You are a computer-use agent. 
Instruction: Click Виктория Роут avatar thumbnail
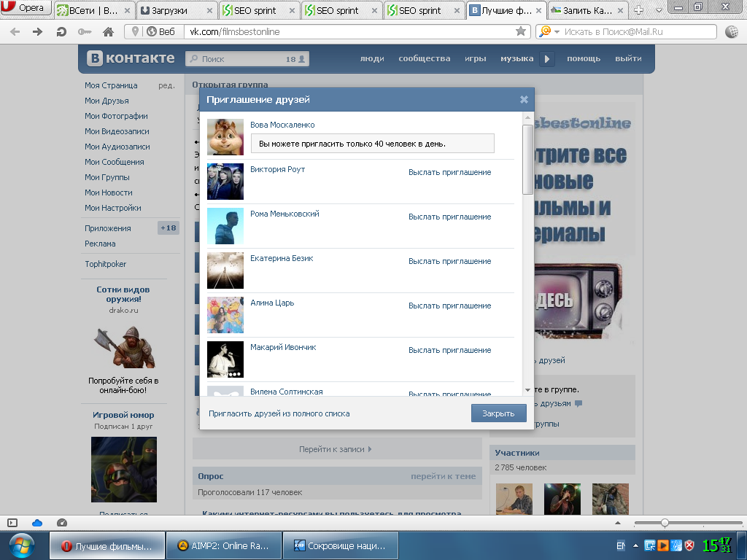(x=225, y=182)
